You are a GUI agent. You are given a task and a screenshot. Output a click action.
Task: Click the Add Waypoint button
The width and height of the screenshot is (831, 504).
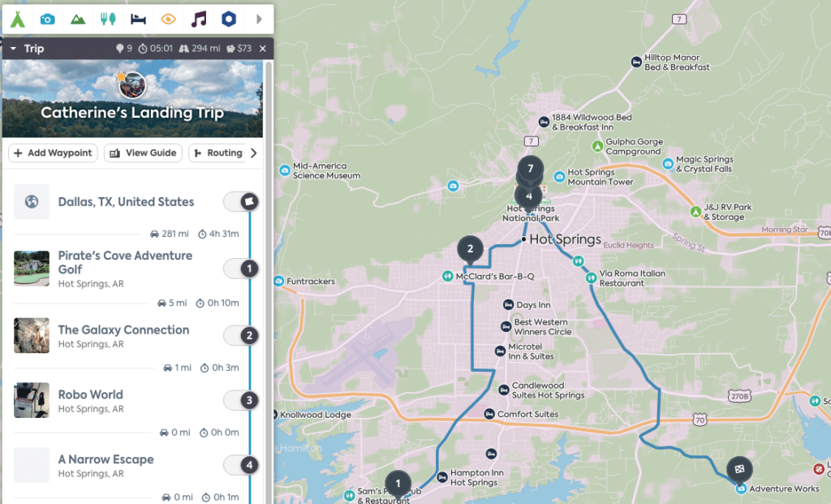(x=53, y=153)
